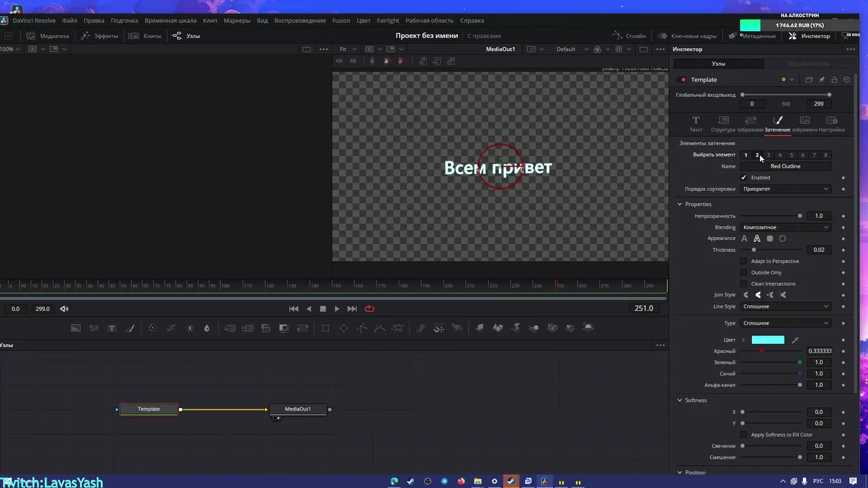Image resolution: width=868 pixels, height=488 pixels.
Task: Collapse the Softness section
Action: 680,400
